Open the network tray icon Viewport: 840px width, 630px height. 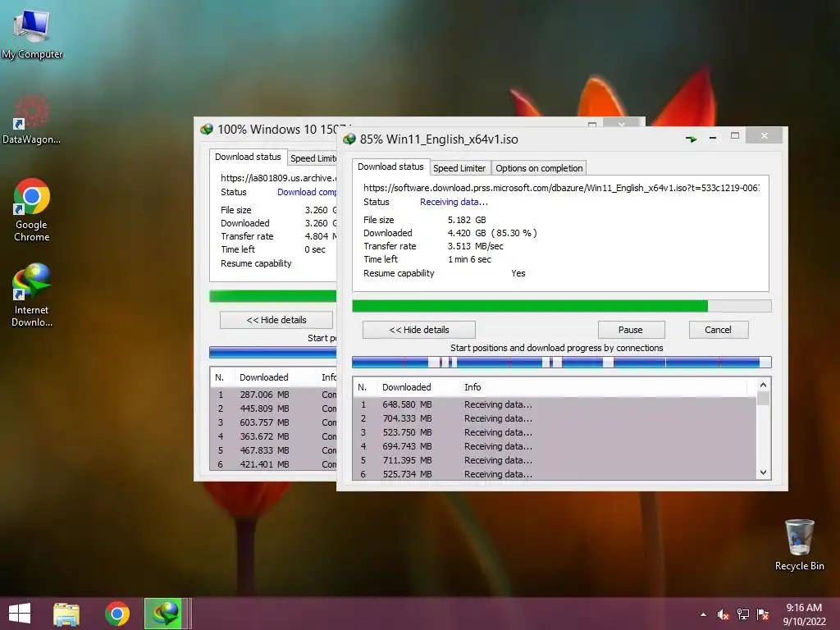[x=743, y=615]
